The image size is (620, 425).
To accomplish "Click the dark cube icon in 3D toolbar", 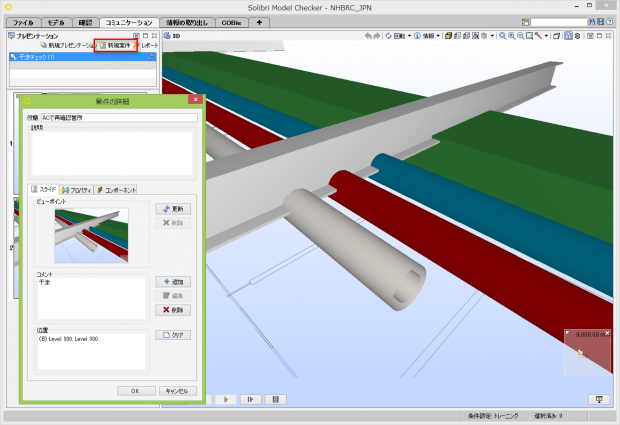I will click(x=578, y=36).
